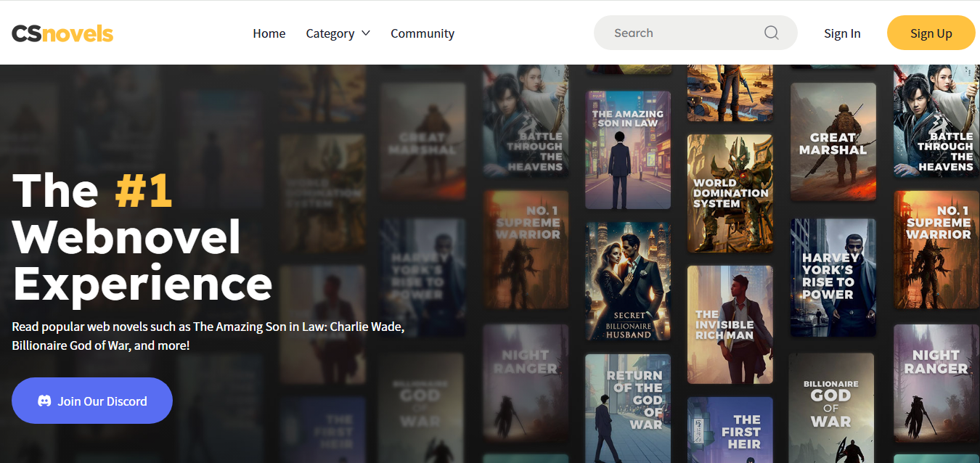The height and width of the screenshot is (463, 980).
Task: Select the Secret Billionaire Husband cover
Action: [628, 281]
